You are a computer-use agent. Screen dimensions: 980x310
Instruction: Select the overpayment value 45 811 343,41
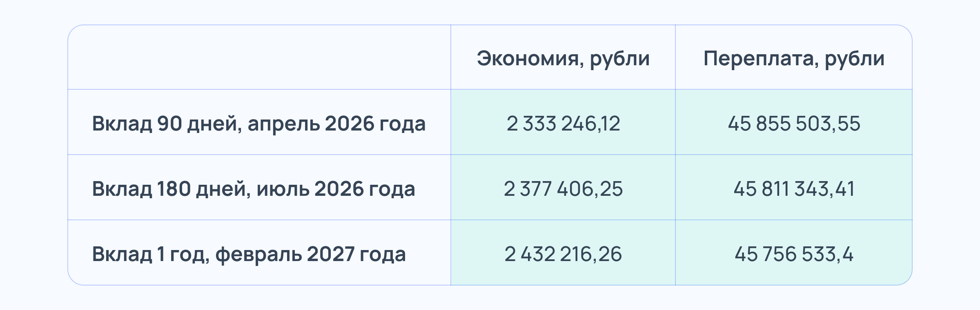point(794,188)
